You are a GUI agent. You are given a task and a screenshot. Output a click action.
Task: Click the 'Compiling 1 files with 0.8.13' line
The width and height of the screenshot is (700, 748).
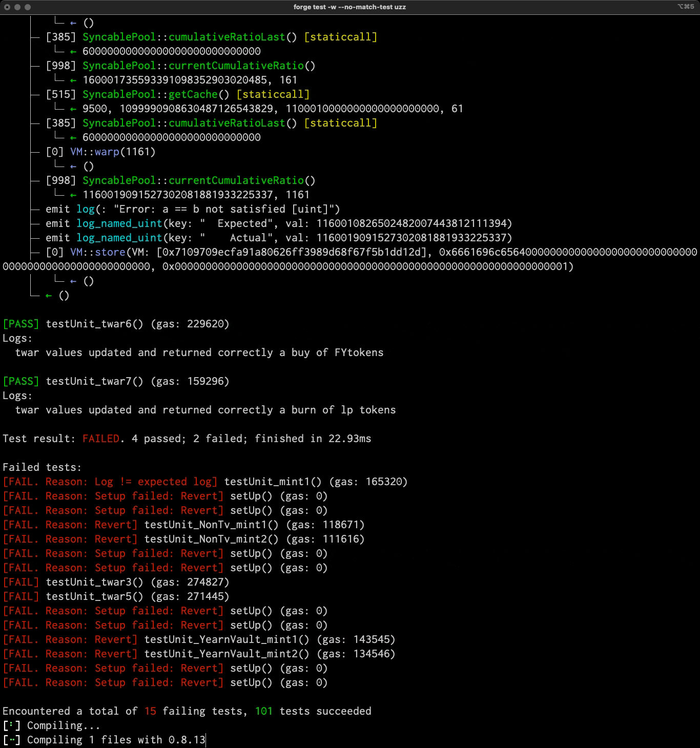click(104, 740)
